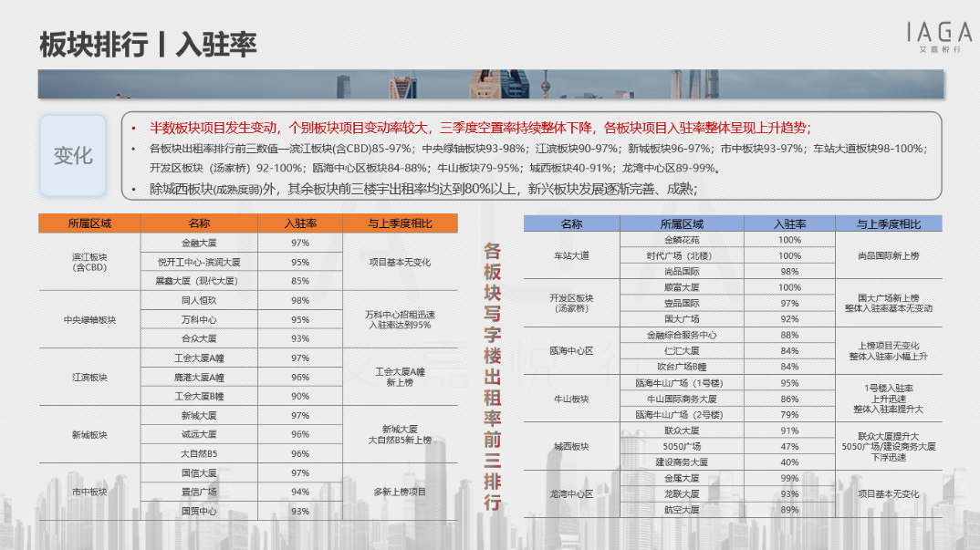Click the red bullet starting 半数板块项目发生变动
Image resolution: width=980 pixels, height=550 pixels.
[480, 128]
